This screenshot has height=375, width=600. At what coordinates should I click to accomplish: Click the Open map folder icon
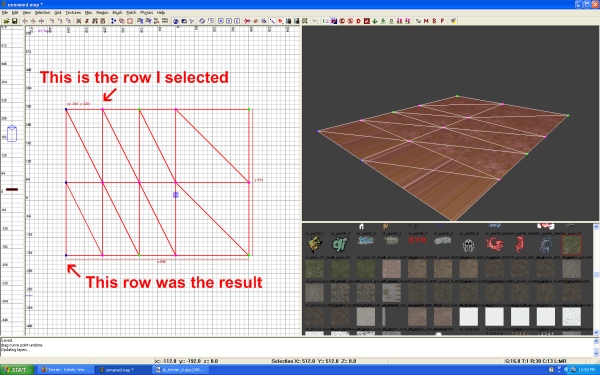pyautogui.click(x=7, y=21)
